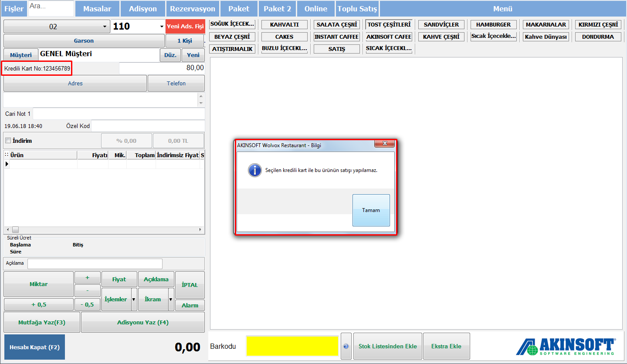
Task: Click Stok Listesinden Ekle button
Action: [x=387, y=346]
